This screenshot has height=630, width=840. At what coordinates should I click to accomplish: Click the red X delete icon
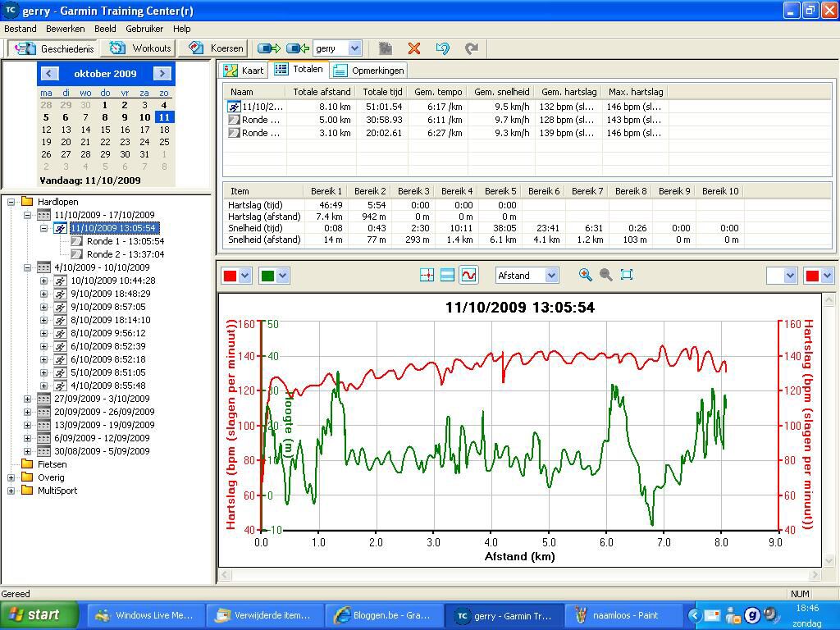tap(414, 48)
